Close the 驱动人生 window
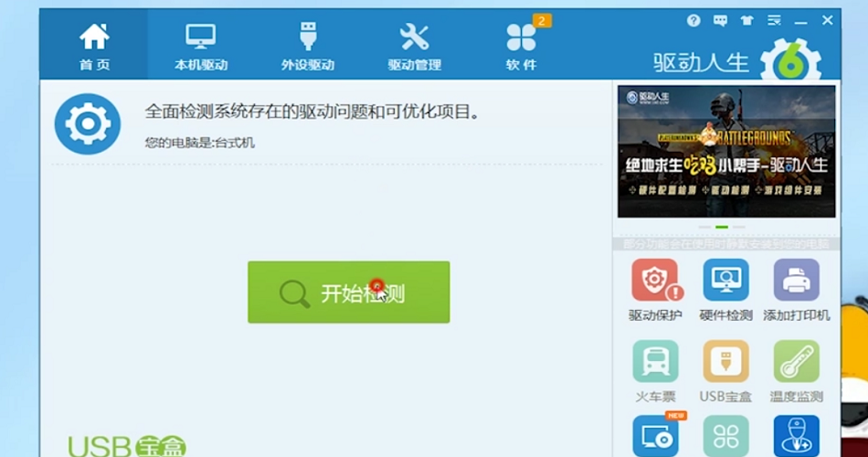 (828, 20)
